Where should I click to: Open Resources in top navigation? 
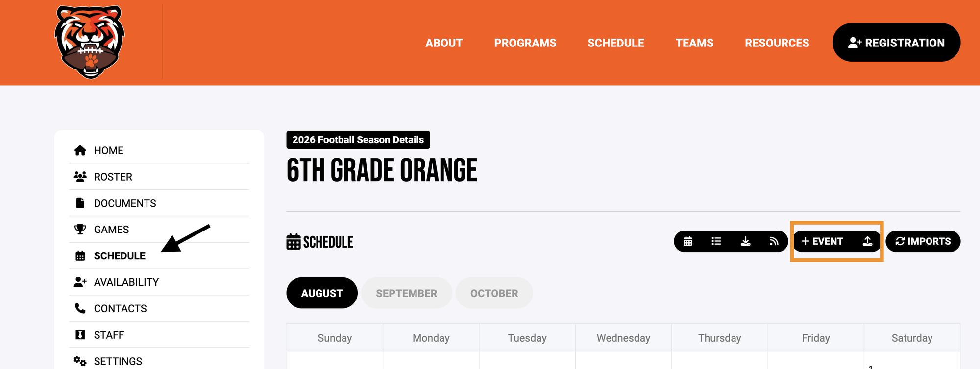pyautogui.click(x=777, y=43)
